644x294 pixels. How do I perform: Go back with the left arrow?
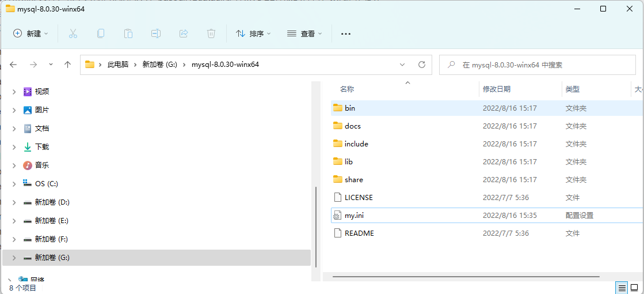tap(13, 65)
